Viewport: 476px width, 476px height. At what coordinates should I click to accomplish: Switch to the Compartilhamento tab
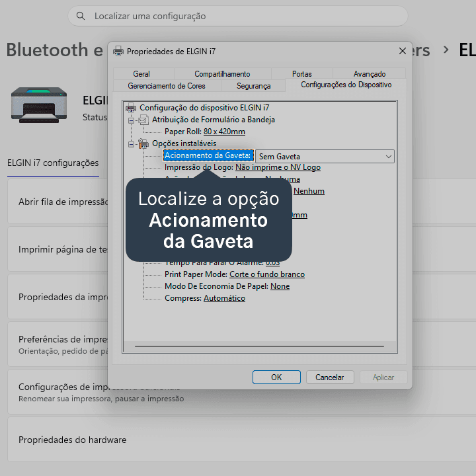[222, 74]
